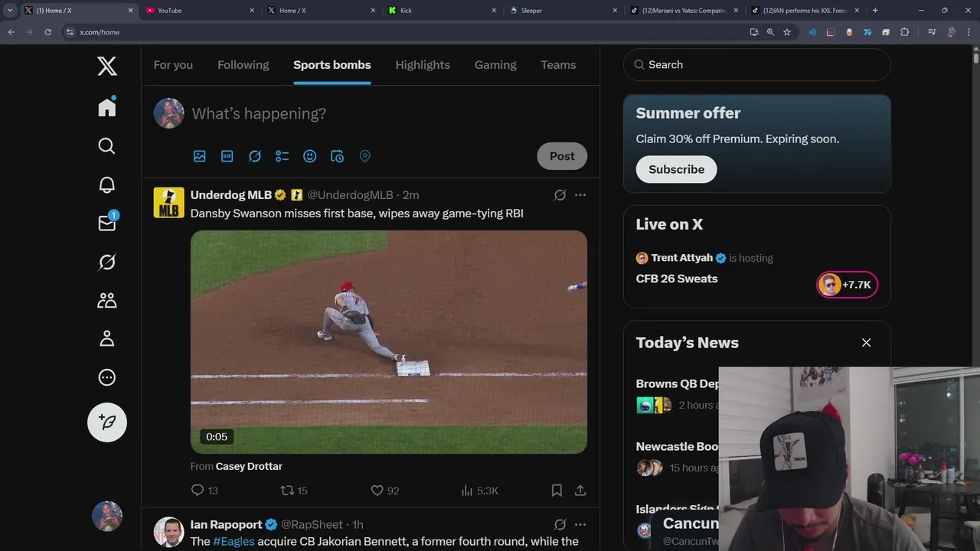Switch to the For you tab

pyautogui.click(x=173, y=65)
